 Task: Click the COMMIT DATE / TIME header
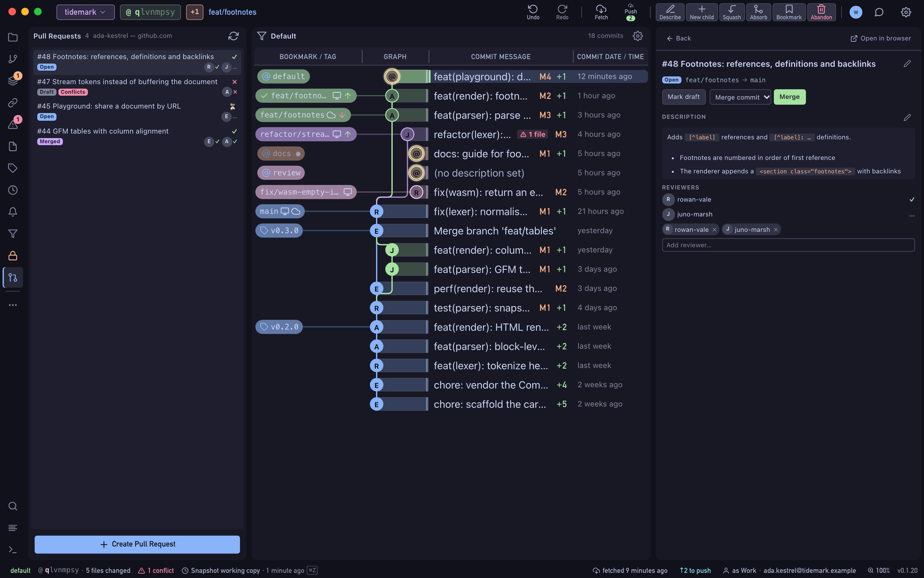(610, 57)
